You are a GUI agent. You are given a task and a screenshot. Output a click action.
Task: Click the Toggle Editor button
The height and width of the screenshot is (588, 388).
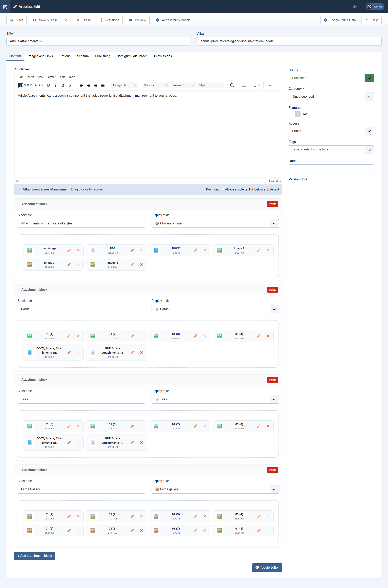click(x=267, y=567)
